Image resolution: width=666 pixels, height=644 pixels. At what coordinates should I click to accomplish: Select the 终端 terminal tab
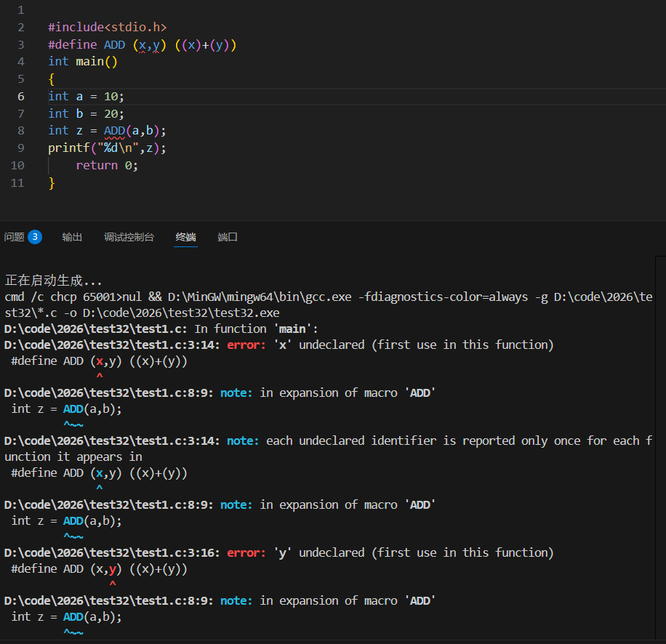pos(185,237)
